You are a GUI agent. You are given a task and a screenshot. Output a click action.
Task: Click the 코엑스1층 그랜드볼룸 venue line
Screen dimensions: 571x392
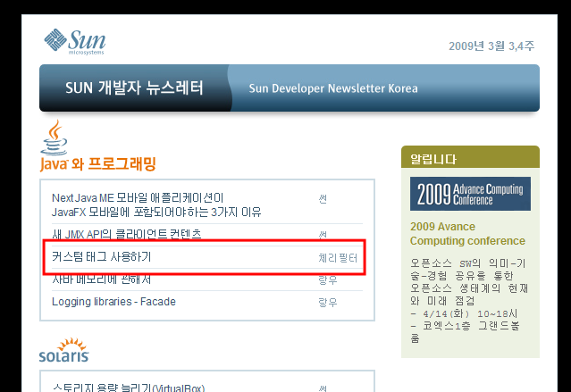pos(465,331)
